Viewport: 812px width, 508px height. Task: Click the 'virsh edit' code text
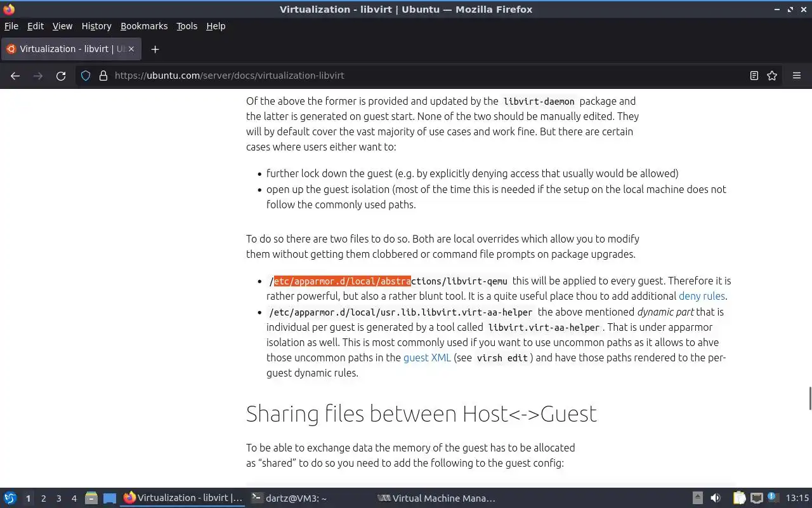coord(502,358)
